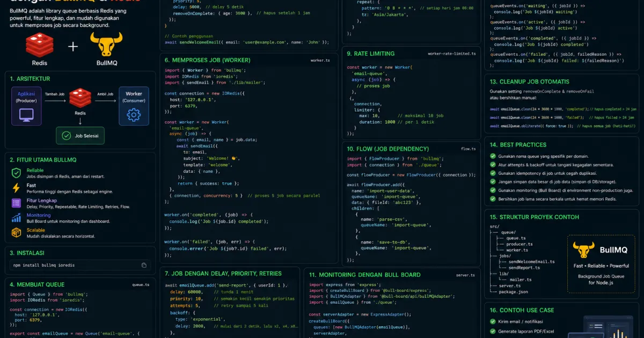Click the Aplikasi (Producer) monitor icon
644x338 pixels.
(x=26, y=115)
